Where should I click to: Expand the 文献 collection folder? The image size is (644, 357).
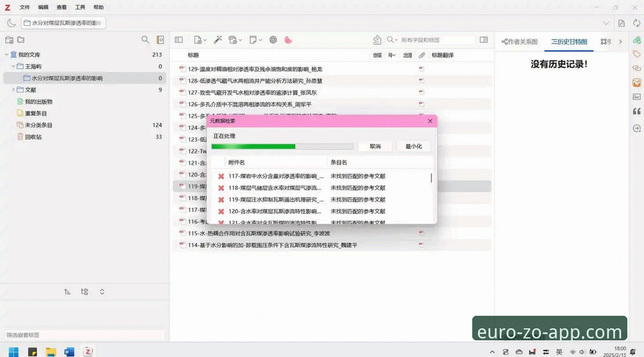13,90
